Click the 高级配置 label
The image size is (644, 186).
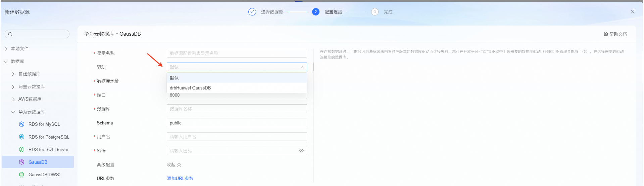click(x=105, y=164)
